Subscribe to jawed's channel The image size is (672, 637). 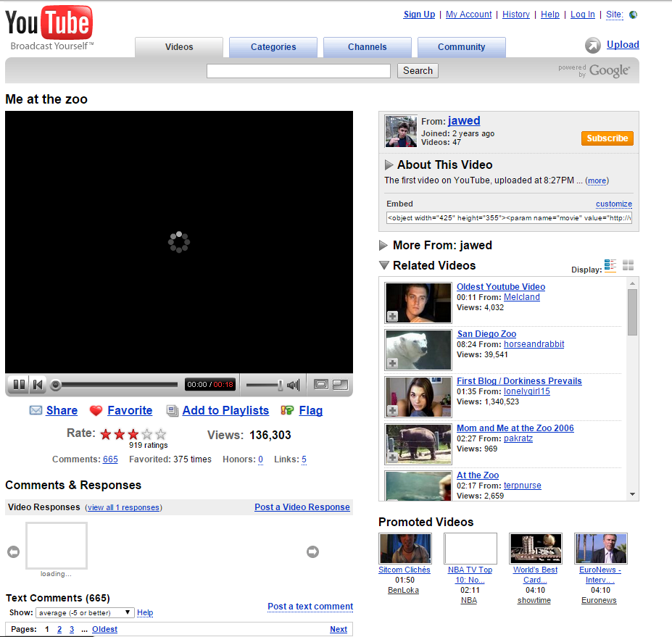pyautogui.click(x=607, y=138)
